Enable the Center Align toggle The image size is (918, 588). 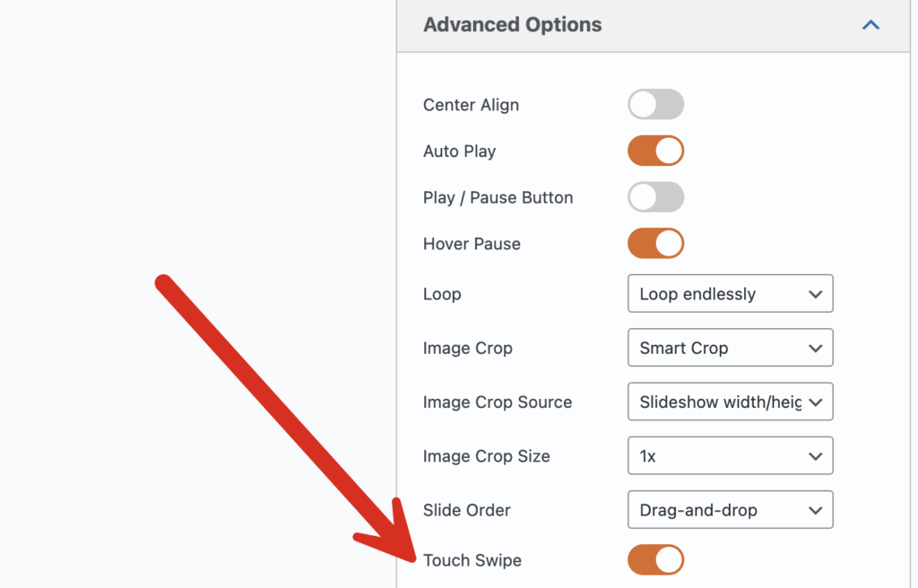point(655,105)
